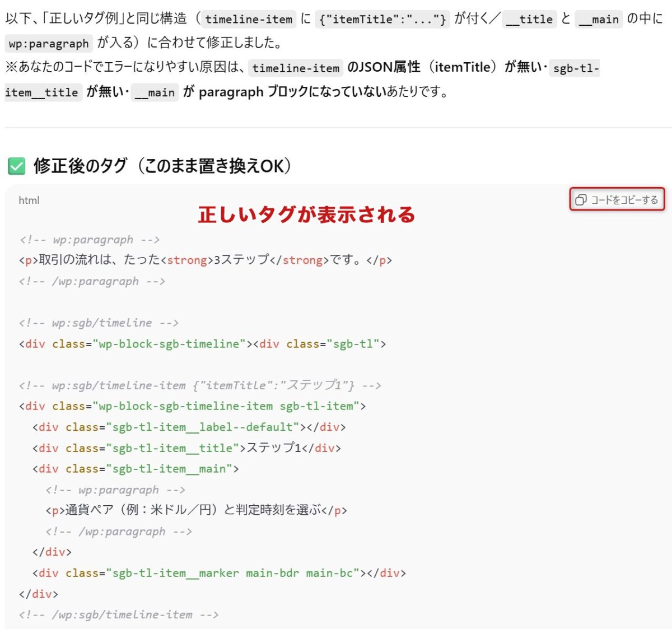Screen dimensions: 672x629
Task: Click the red 正しいタグが表示される annotation
Action: click(x=306, y=215)
